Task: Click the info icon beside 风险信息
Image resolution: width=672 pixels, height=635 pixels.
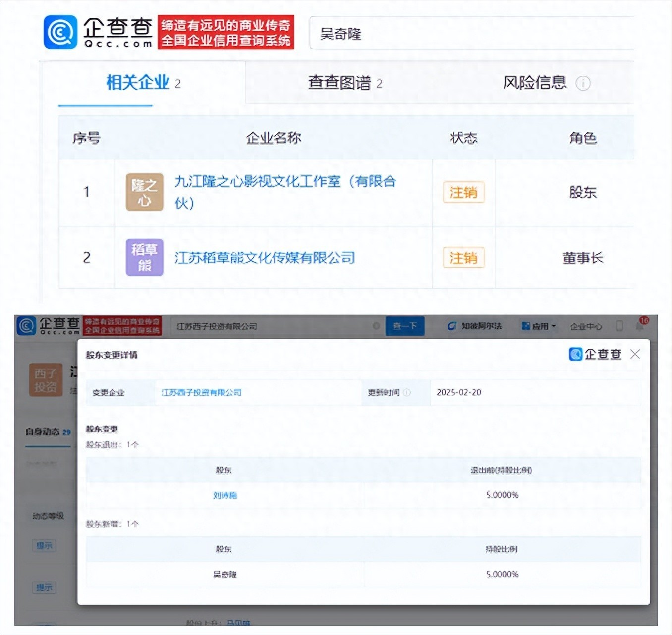Action: 583,83
